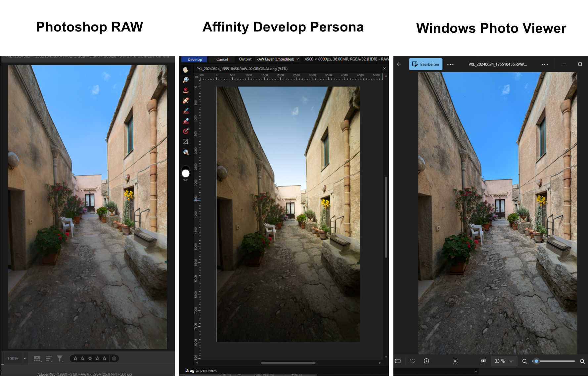Select the Crop tool in Affinity
The height and width of the screenshot is (376, 588).
[x=186, y=142]
